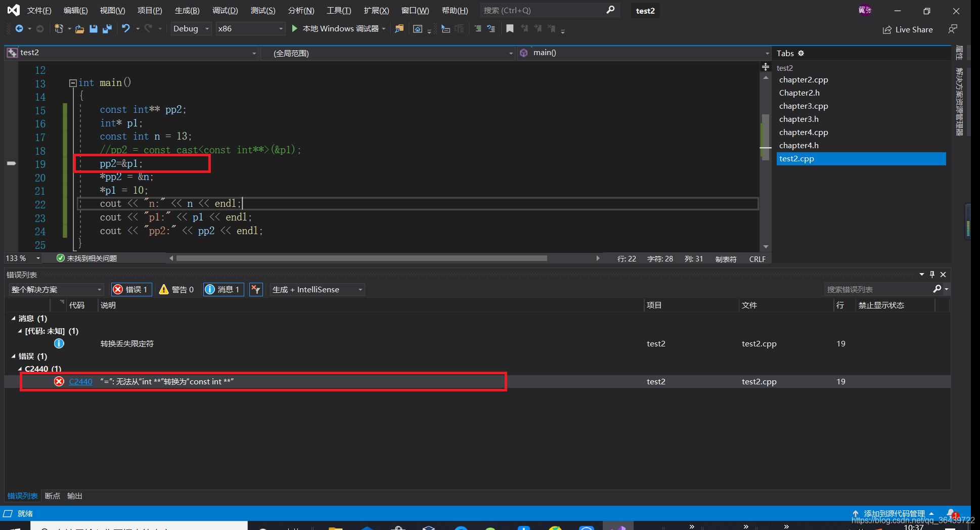Screen dimensions: 980x530
Task: Click the Uncomment selected lines icon
Action: [491, 29]
